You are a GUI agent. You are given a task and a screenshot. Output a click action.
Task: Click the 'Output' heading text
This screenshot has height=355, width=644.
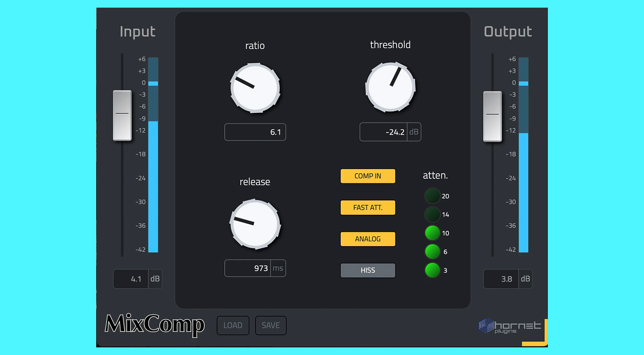[x=508, y=32]
